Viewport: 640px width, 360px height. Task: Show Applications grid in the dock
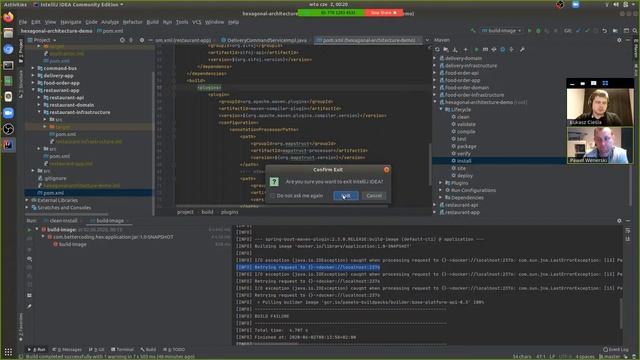pyautogui.click(x=8, y=351)
